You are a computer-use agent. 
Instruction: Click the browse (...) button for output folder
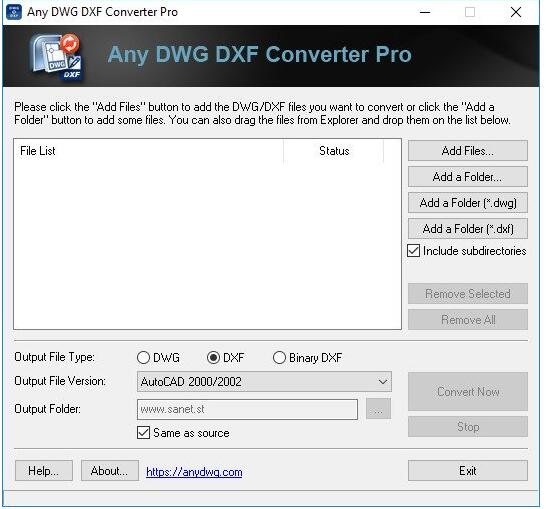[x=379, y=409]
